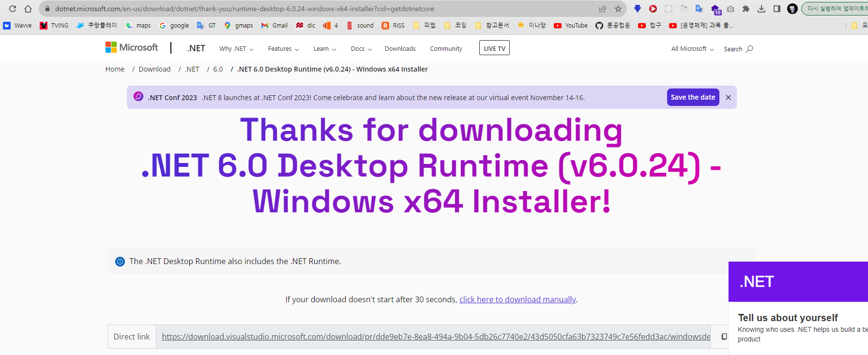Open the 쿠팡플레이 bookmark

coord(97,26)
